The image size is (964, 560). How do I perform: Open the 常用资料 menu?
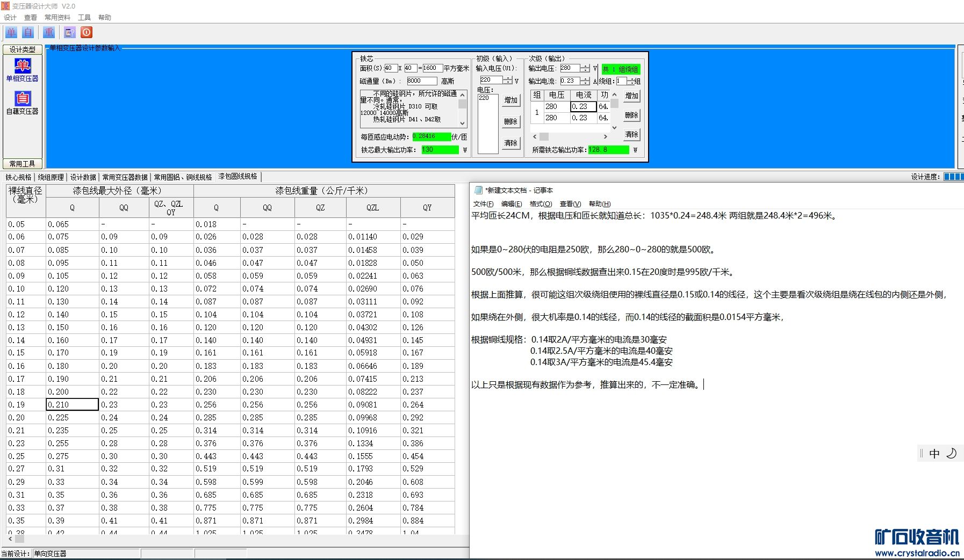(x=57, y=17)
